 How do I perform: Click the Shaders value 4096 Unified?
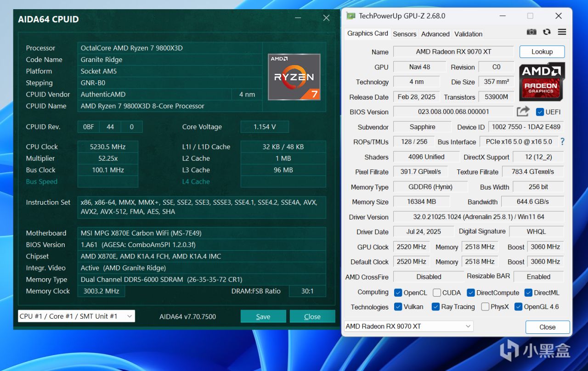[426, 157]
